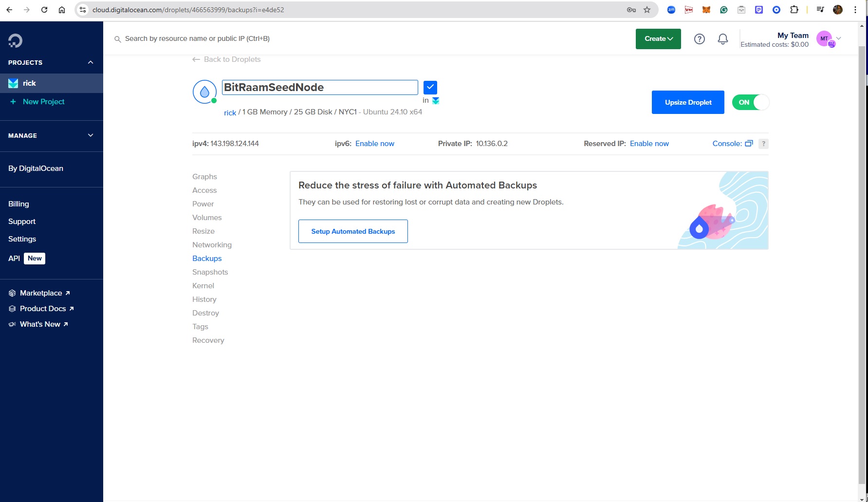Open the Tags tab
The width and height of the screenshot is (868, 502).
(x=200, y=327)
